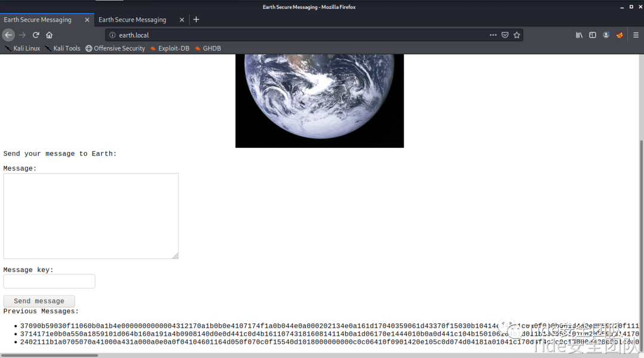Switch to the first Earth Secure Messaging tab
644x358 pixels.
coord(47,20)
